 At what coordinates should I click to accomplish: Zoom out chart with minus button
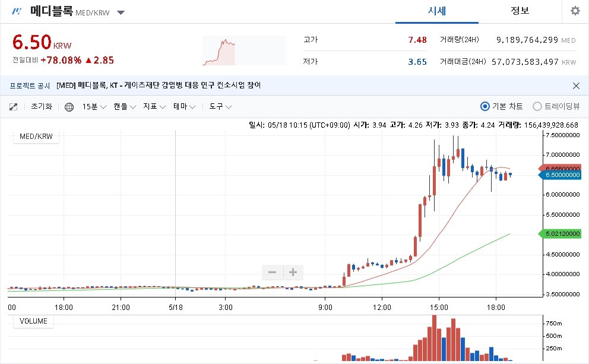(273, 273)
